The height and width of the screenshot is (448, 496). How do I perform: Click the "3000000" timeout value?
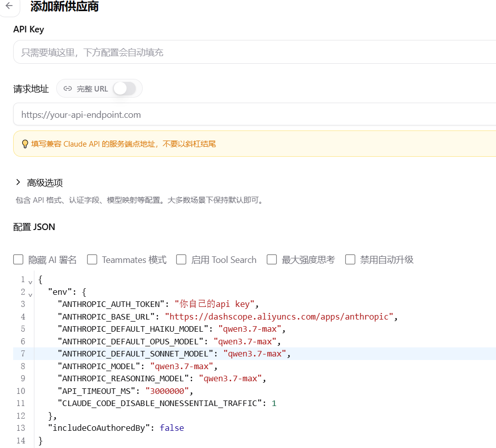click(x=167, y=391)
